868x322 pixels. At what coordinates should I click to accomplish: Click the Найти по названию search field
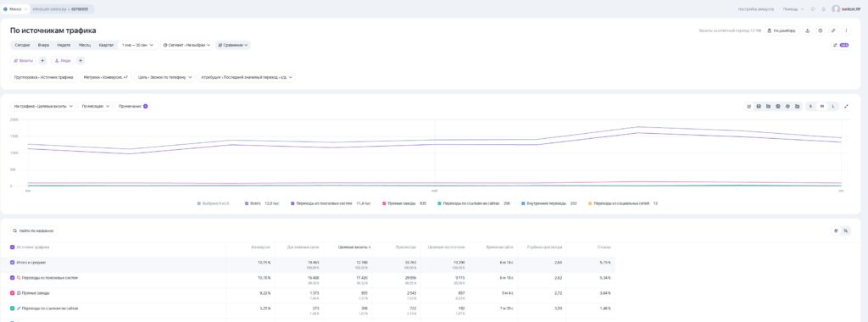pos(34,230)
